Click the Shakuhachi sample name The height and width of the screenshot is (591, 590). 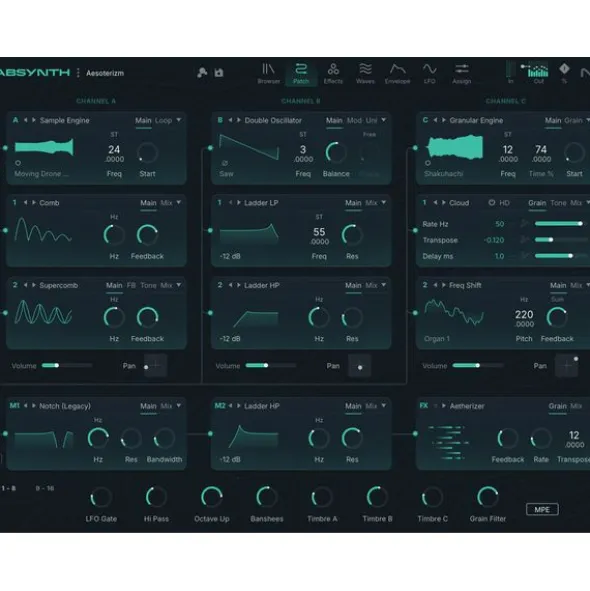(x=443, y=174)
